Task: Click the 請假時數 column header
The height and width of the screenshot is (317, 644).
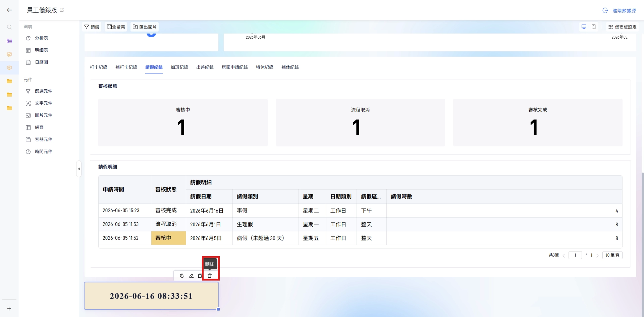Action: click(x=504, y=196)
